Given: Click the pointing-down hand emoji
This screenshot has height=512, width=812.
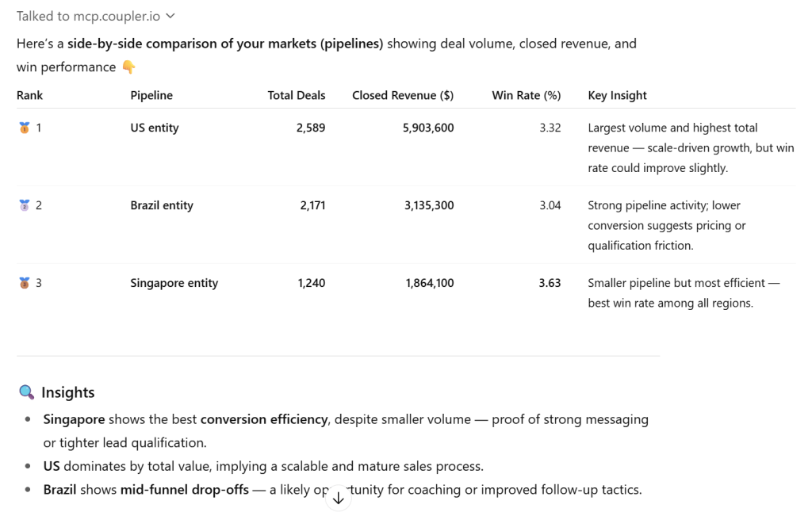Looking at the screenshot, I should pyautogui.click(x=128, y=67).
